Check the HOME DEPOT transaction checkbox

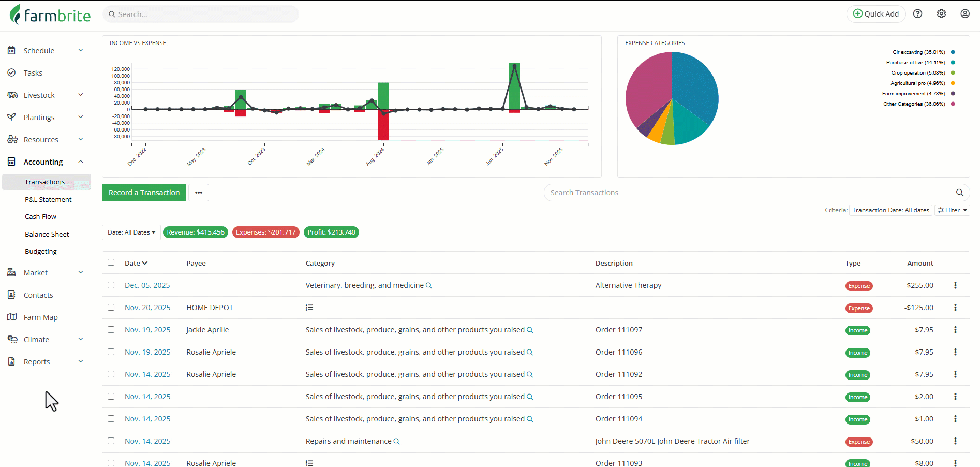(111, 308)
